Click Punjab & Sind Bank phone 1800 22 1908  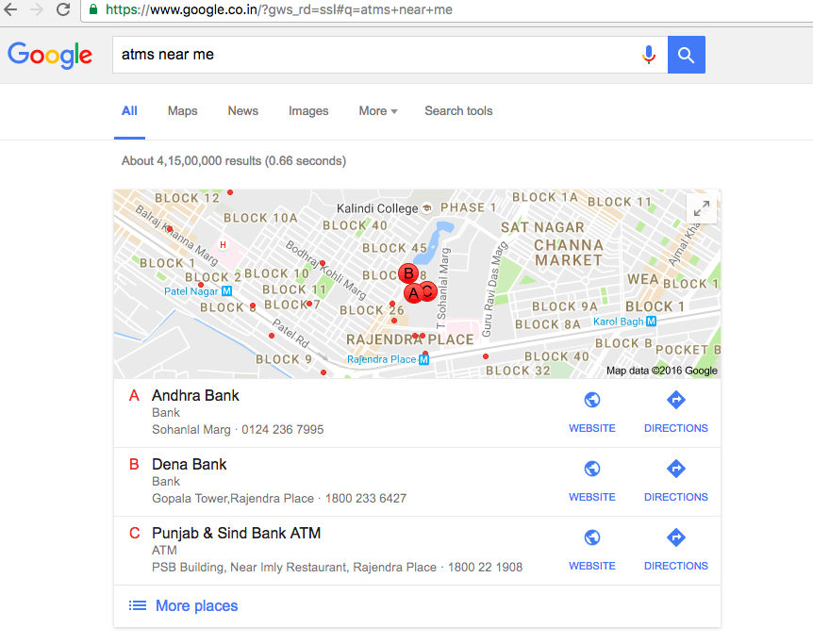tap(486, 568)
